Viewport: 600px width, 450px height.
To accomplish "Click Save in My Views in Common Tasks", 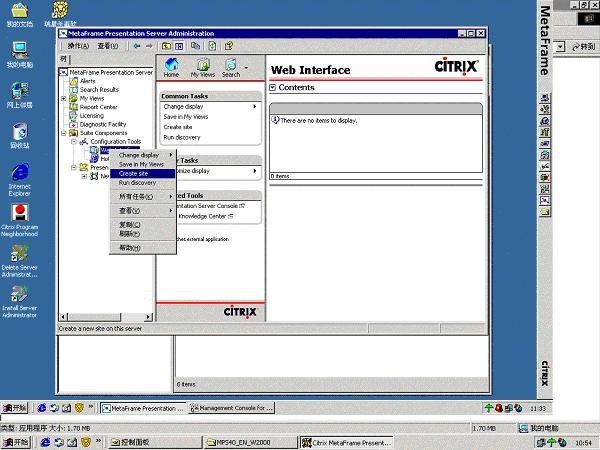I will point(186,117).
